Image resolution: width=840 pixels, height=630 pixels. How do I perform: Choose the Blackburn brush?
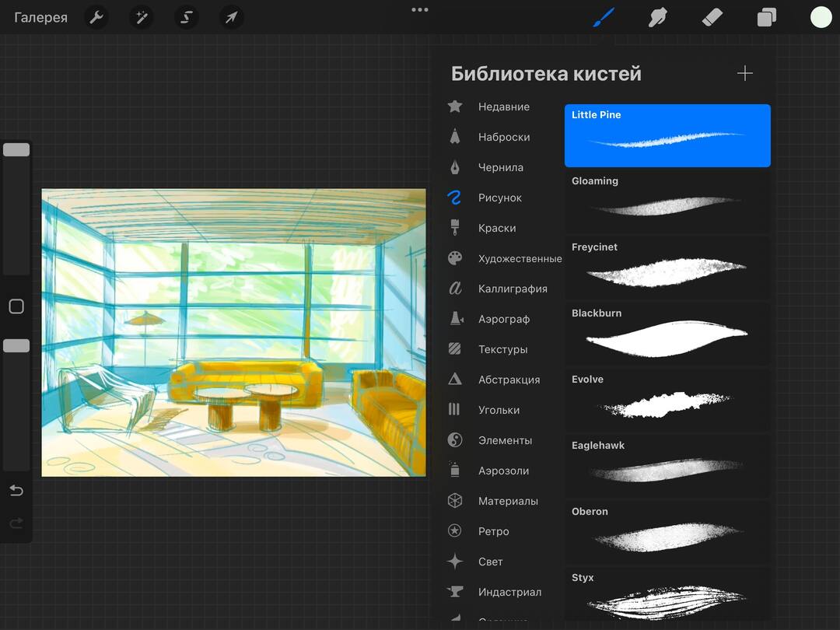[667, 333]
